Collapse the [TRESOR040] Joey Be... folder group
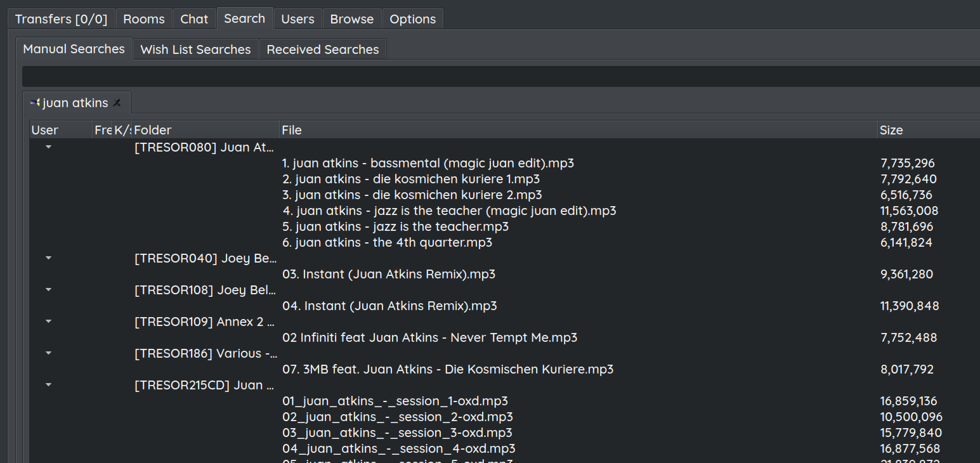Image resolution: width=980 pixels, height=463 pixels. tap(49, 258)
